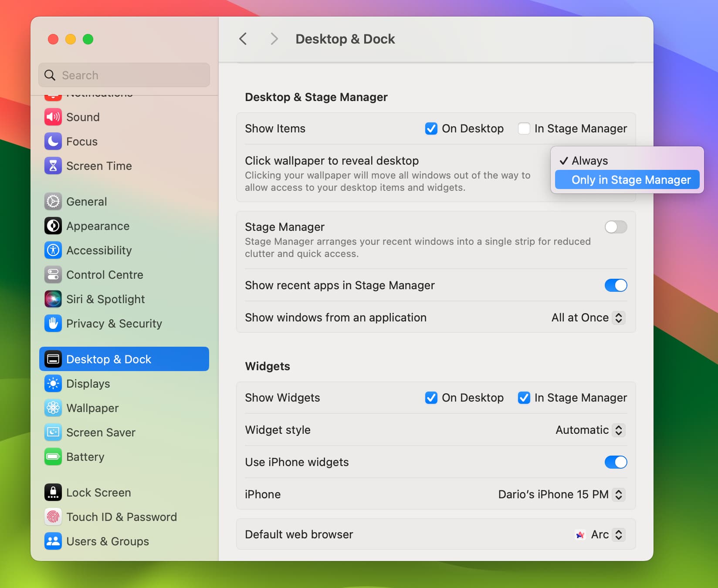
Task: Select General in the sidebar
Action: click(x=124, y=202)
